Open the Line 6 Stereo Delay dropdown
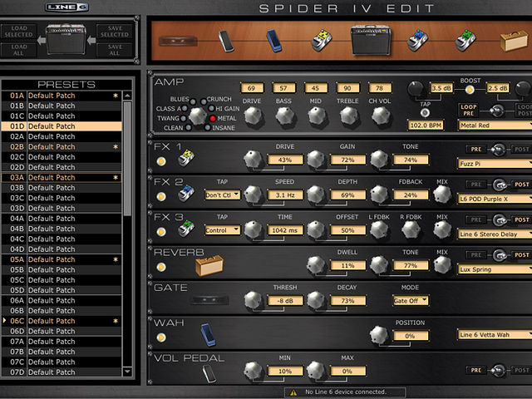The height and width of the screenshot is (399, 532). tap(495, 234)
